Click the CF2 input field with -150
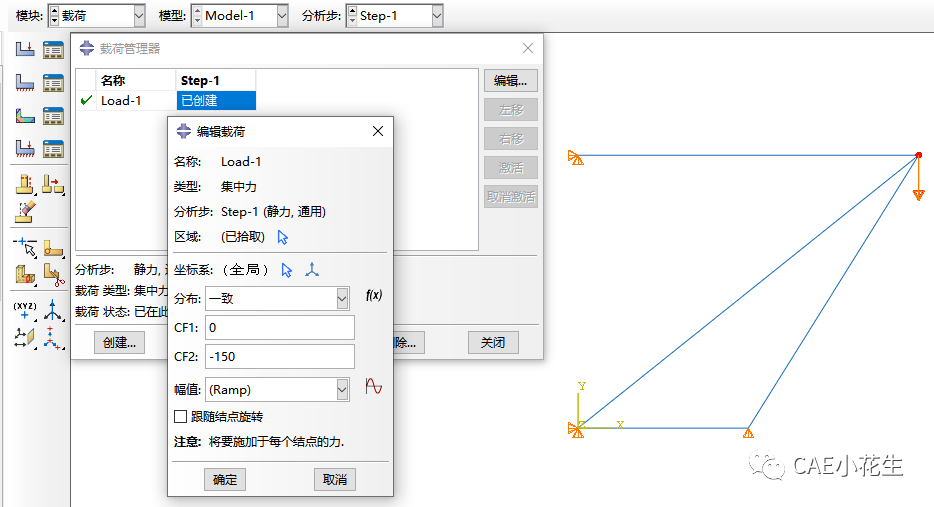934x507 pixels. (x=280, y=357)
